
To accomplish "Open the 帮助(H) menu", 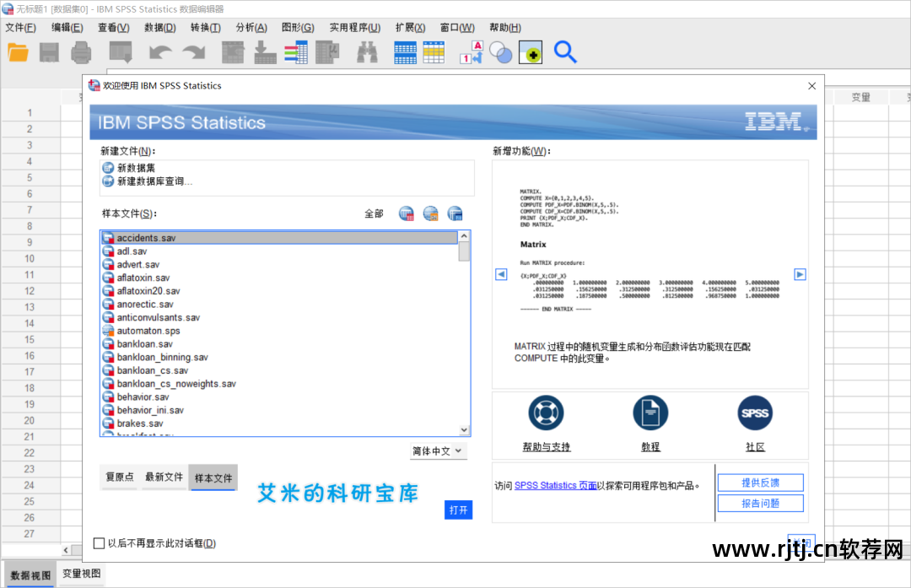I will (505, 27).
